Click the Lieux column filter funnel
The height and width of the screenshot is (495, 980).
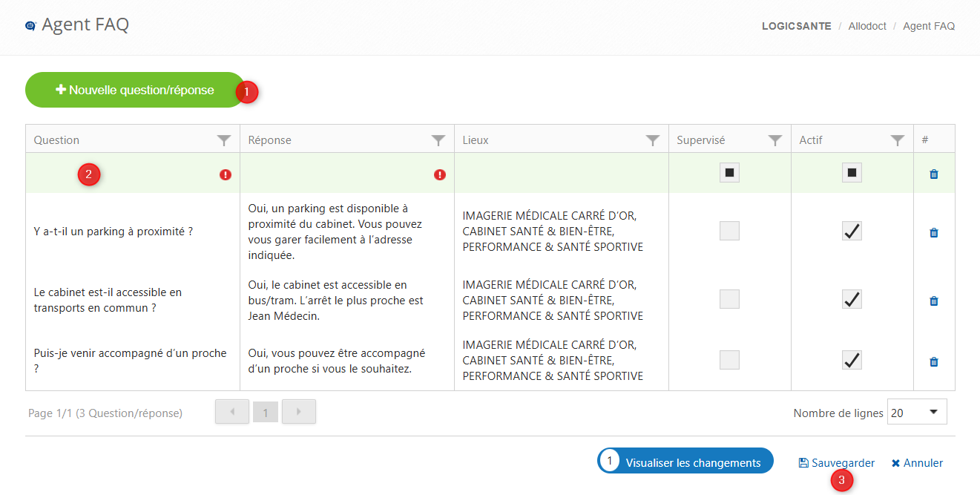pos(652,140)
